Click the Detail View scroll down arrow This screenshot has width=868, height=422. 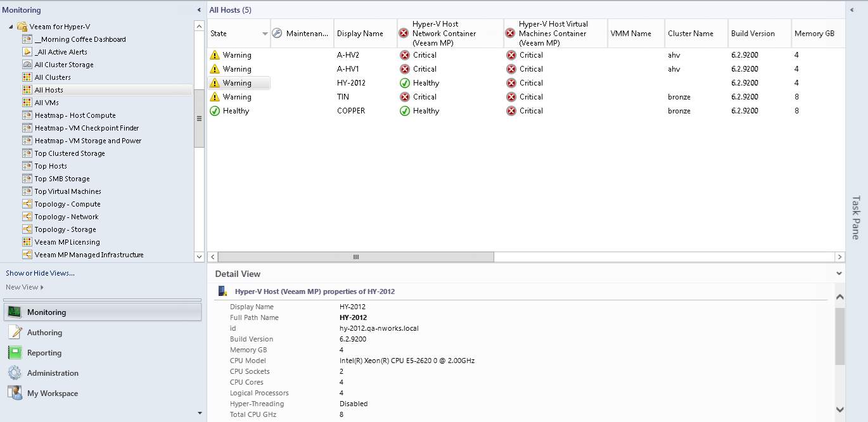[x=839, y=410]
